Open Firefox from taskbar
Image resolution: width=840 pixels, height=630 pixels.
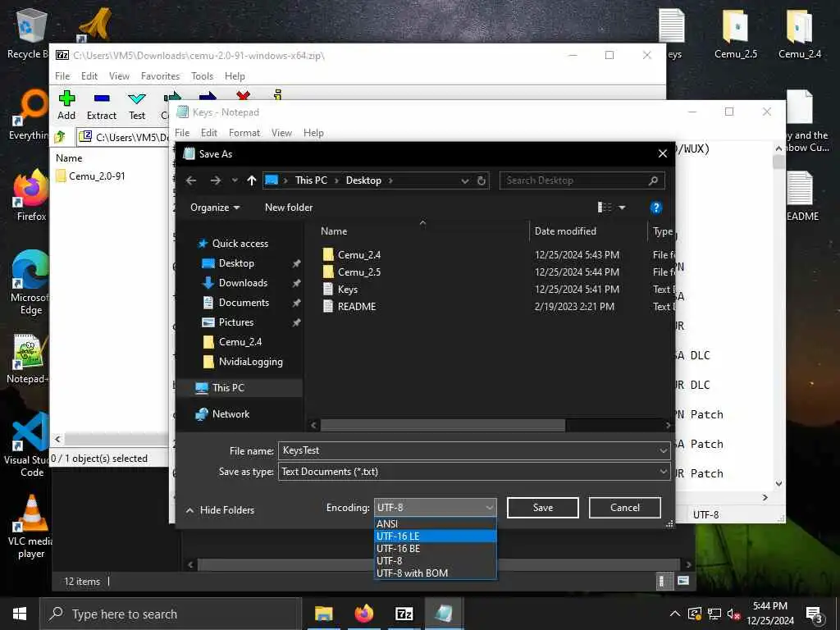pos(363,614)
